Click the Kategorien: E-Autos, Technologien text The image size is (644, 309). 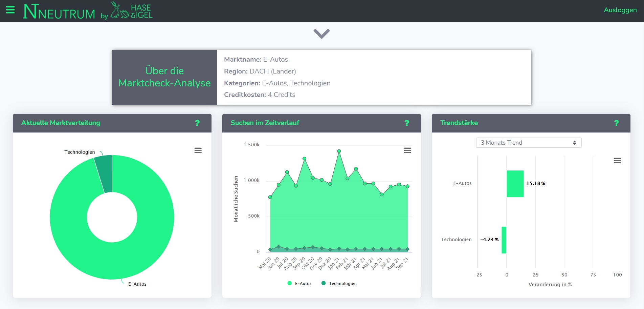click(277, 83)
